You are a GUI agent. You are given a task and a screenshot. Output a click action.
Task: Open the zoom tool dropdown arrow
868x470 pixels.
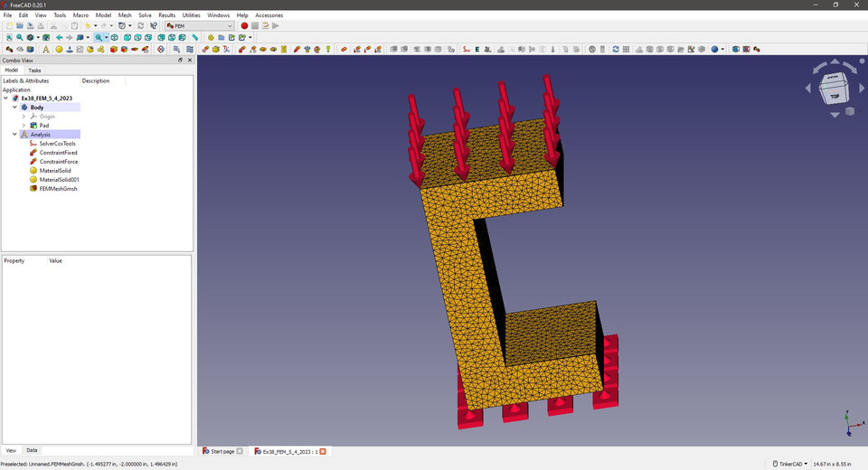pyautogui.click(x=107, y=37)
